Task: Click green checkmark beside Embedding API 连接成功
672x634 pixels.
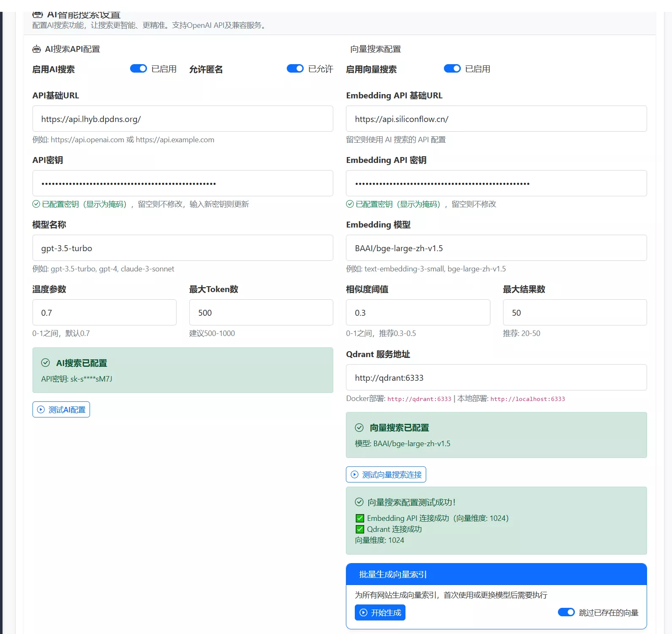Action: point(360,518)
